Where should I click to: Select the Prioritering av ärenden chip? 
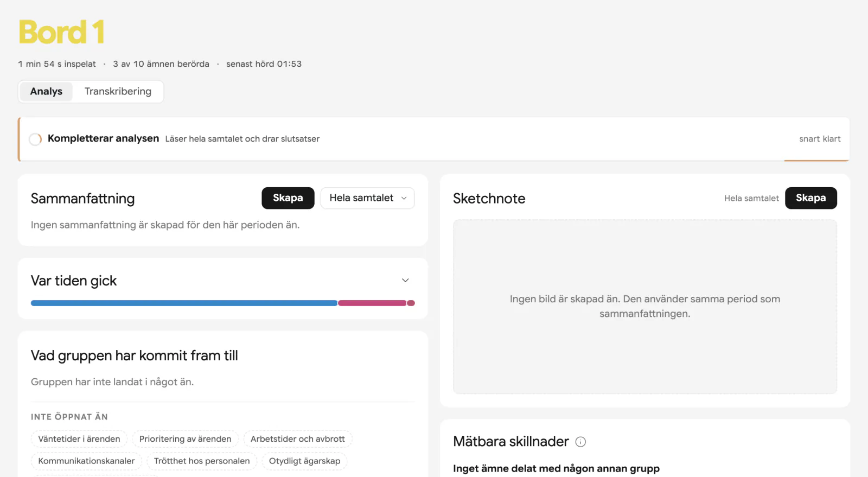click(185, 439)
